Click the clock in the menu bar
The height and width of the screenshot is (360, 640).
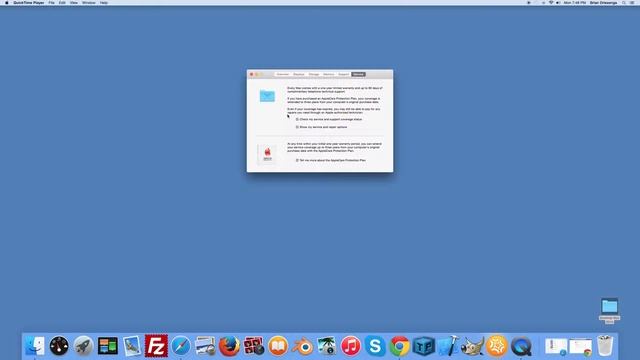coord(575,3)
